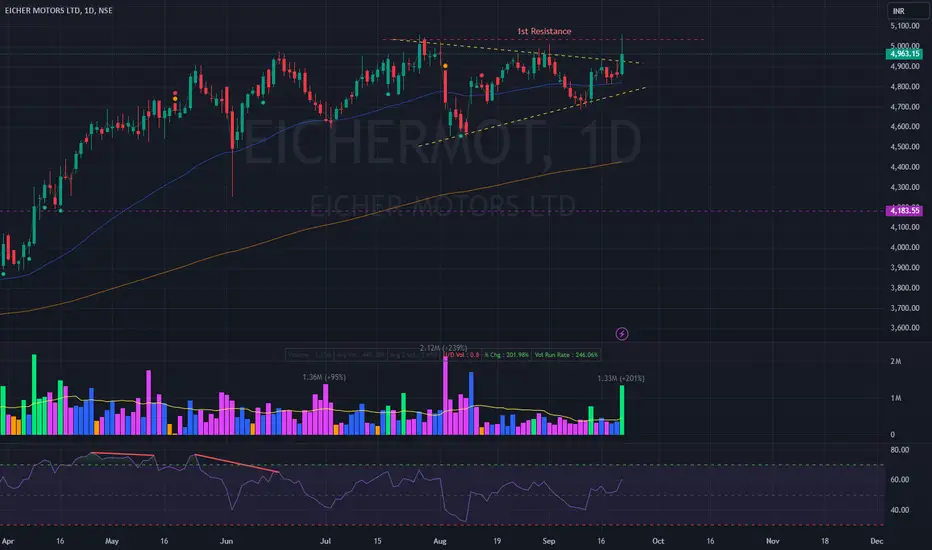This screenshot has height=550, width=932.
Task: Click the tall green latest volume bar
Action: pos(622,410)
